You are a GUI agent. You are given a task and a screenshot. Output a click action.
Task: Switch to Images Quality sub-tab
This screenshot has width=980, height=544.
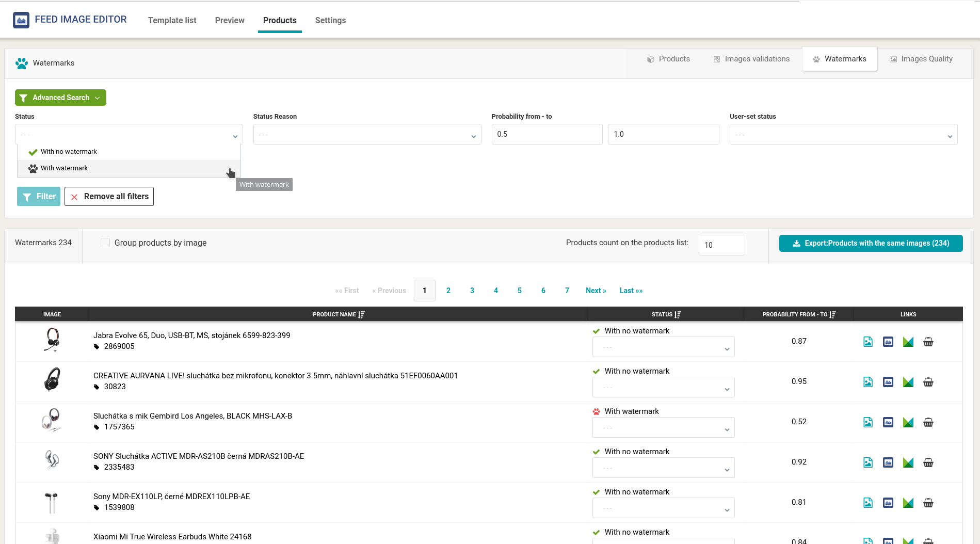tap(921, 59)
